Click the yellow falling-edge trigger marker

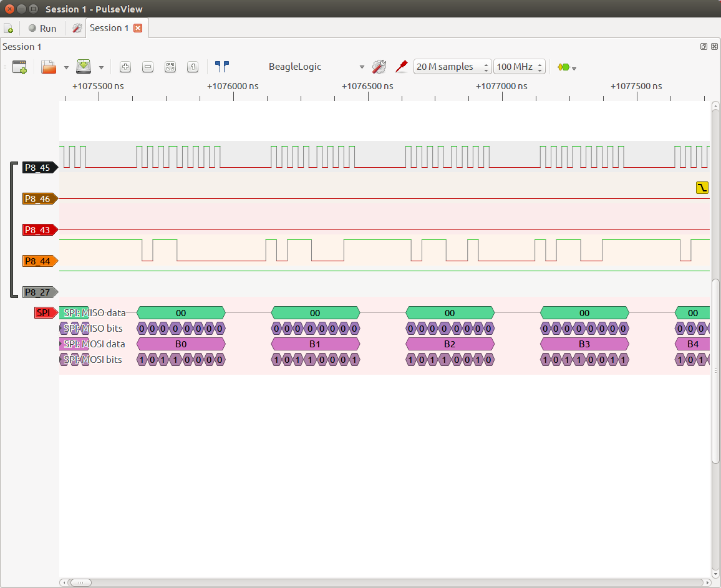(702, 188)
